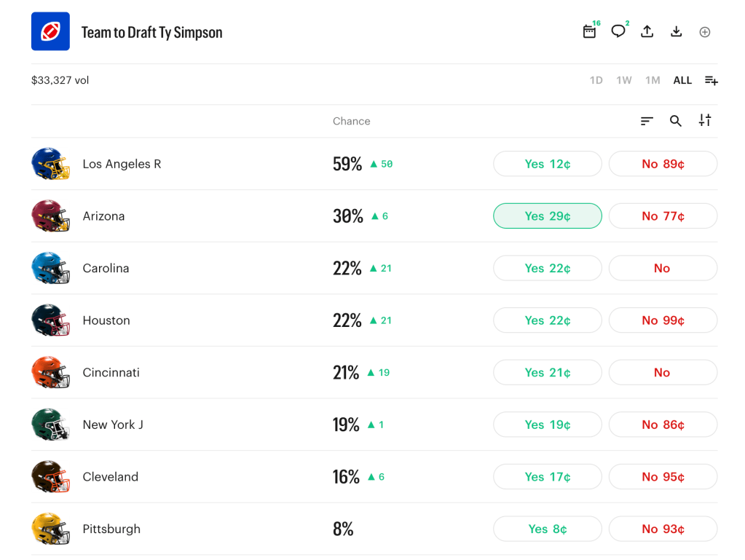The width and height of the screenshot is (745, 560).
Task: Toggle the selected Yes 29¢ Arizona button
Action: coord(548,216)
